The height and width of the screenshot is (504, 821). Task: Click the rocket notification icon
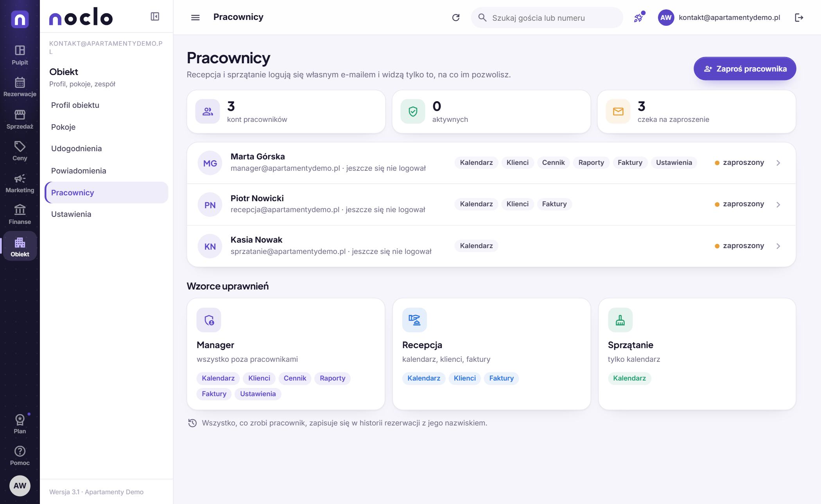(x=638, y=18)
